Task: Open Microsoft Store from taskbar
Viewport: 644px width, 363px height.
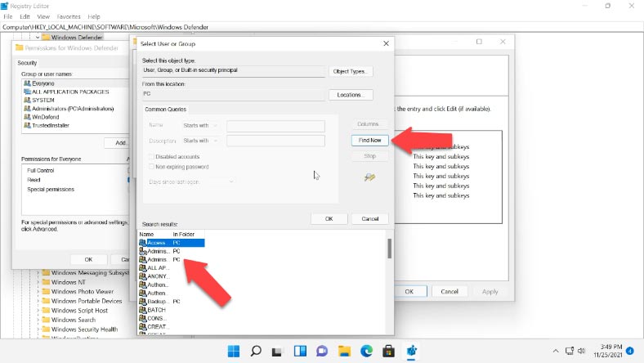Action: [388, 351]
